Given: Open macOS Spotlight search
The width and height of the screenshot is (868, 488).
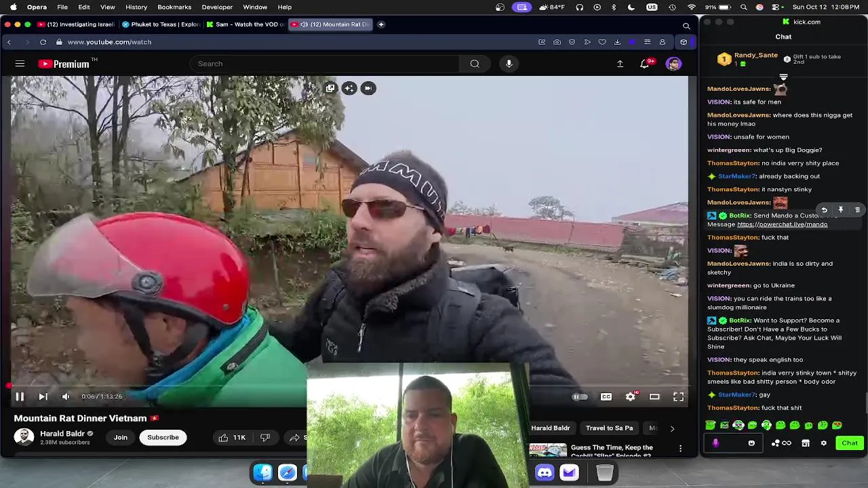Looking at the screenshot, I should (x=744, y=7).
